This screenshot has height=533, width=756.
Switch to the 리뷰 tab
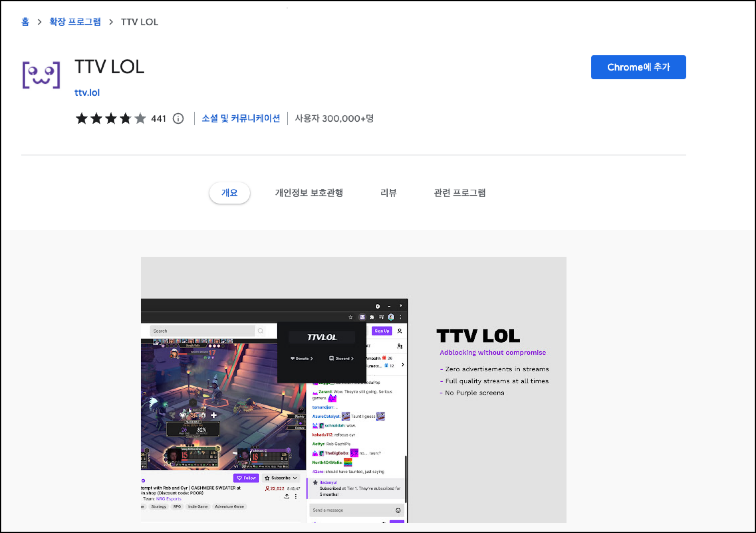pyautogui.click(x=388, y=193)
